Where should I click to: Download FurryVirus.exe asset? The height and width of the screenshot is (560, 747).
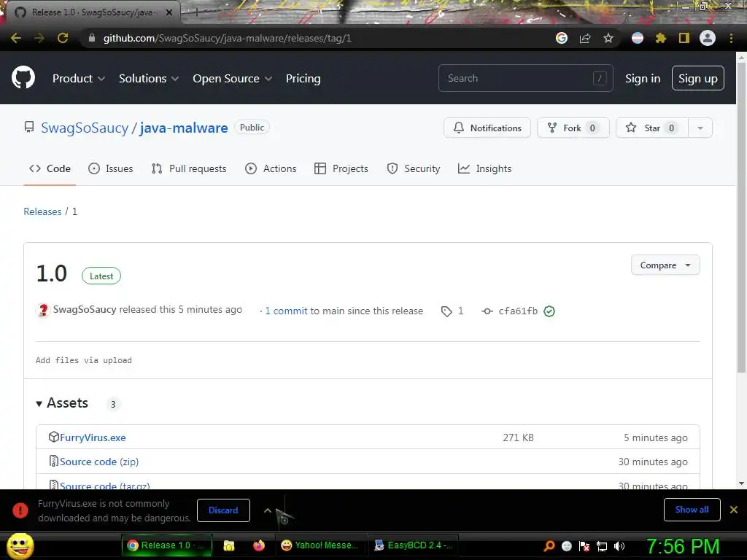(93, 437)
